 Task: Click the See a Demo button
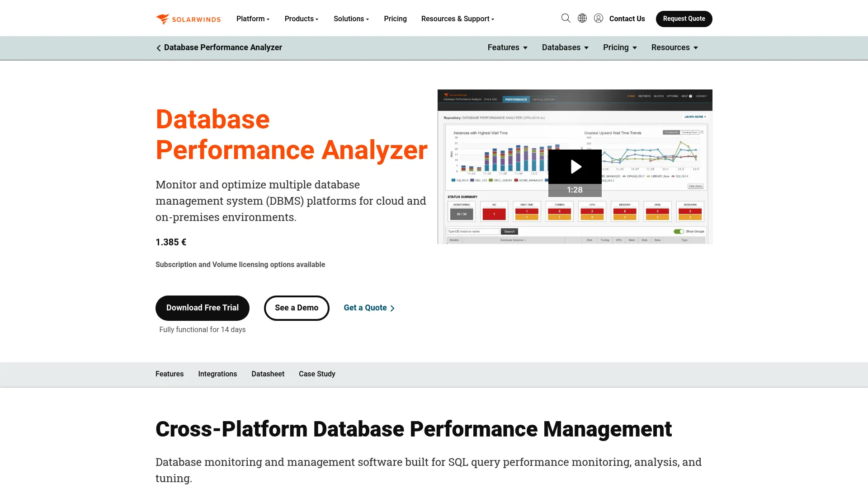297,308
